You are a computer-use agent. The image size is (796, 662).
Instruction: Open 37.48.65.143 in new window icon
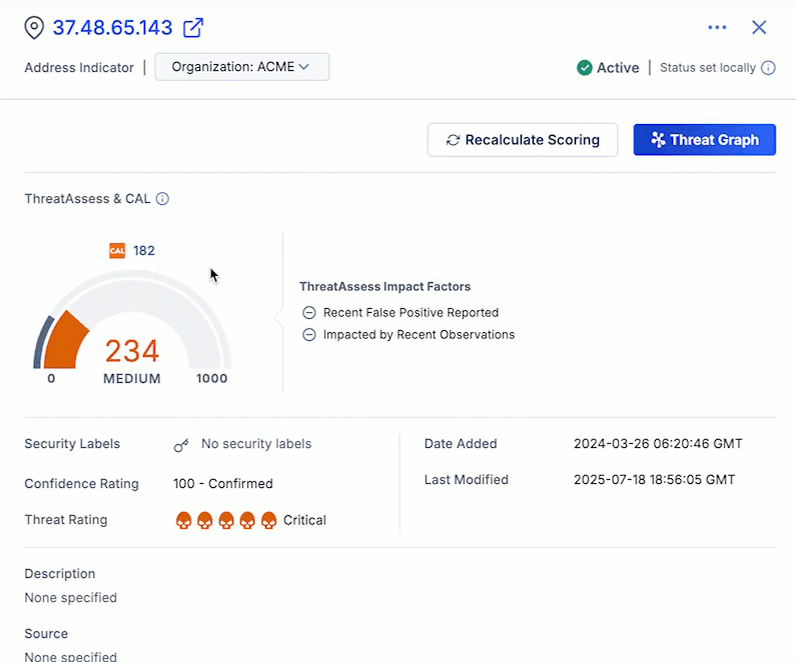point(193,27)
